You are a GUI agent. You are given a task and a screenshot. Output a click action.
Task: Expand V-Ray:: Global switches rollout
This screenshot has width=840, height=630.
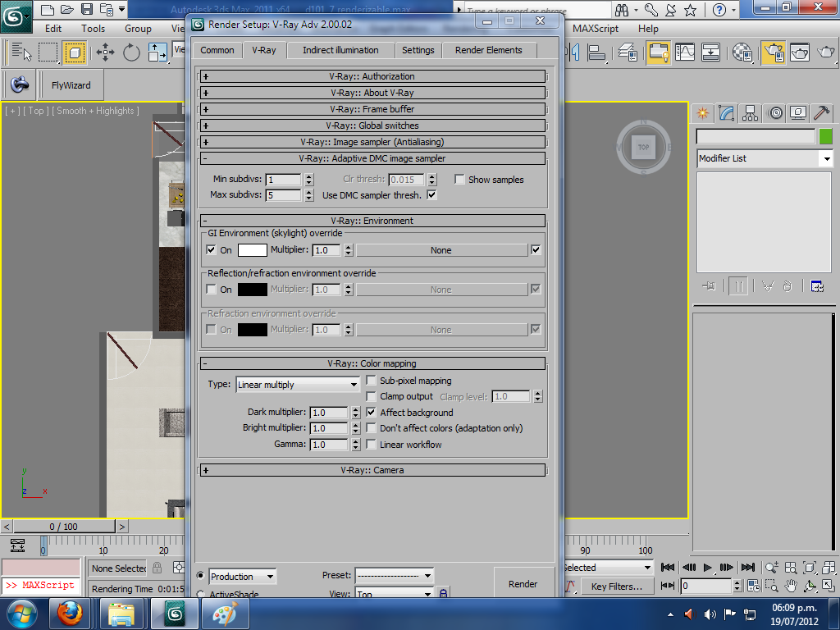tap(373, 126)
